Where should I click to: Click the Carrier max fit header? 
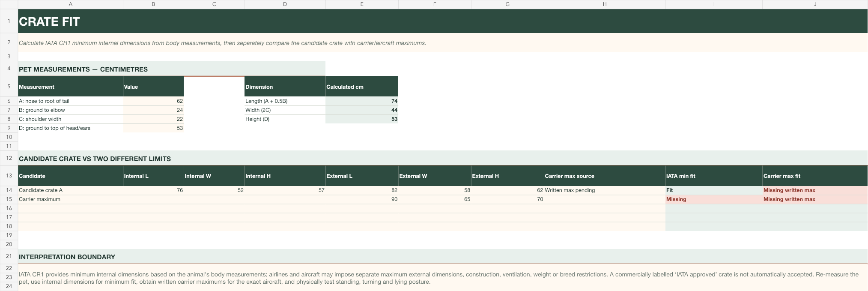(815, 176)
